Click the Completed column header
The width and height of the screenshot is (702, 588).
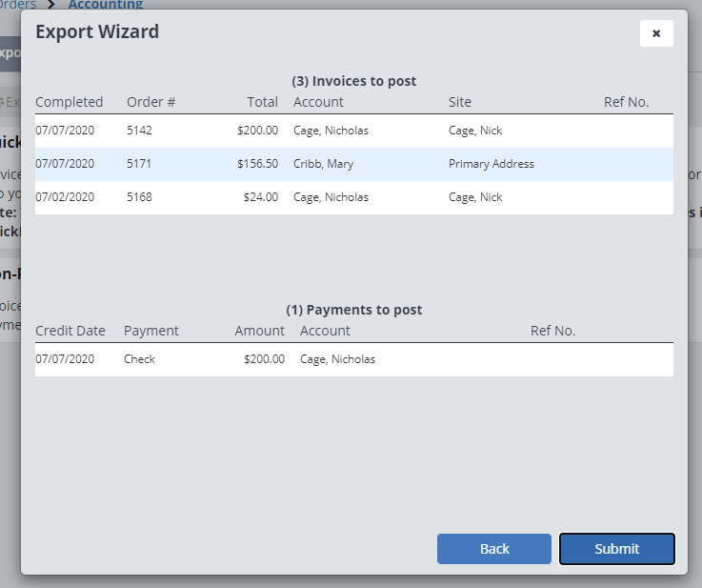click(69, 102)
